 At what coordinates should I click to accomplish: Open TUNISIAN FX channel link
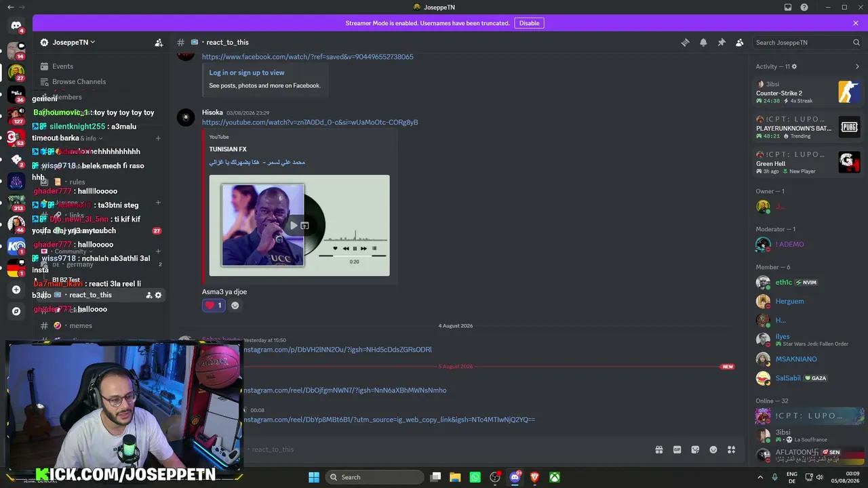228,149
